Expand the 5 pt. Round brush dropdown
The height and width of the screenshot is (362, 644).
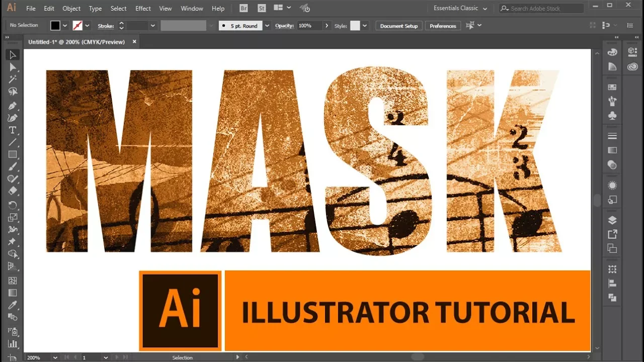click(267, 26)
